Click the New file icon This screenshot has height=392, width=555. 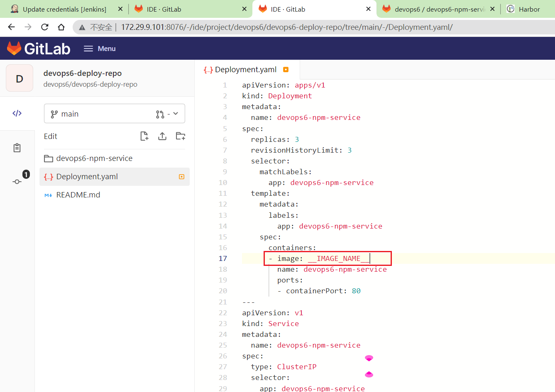[x=144, y=136]
